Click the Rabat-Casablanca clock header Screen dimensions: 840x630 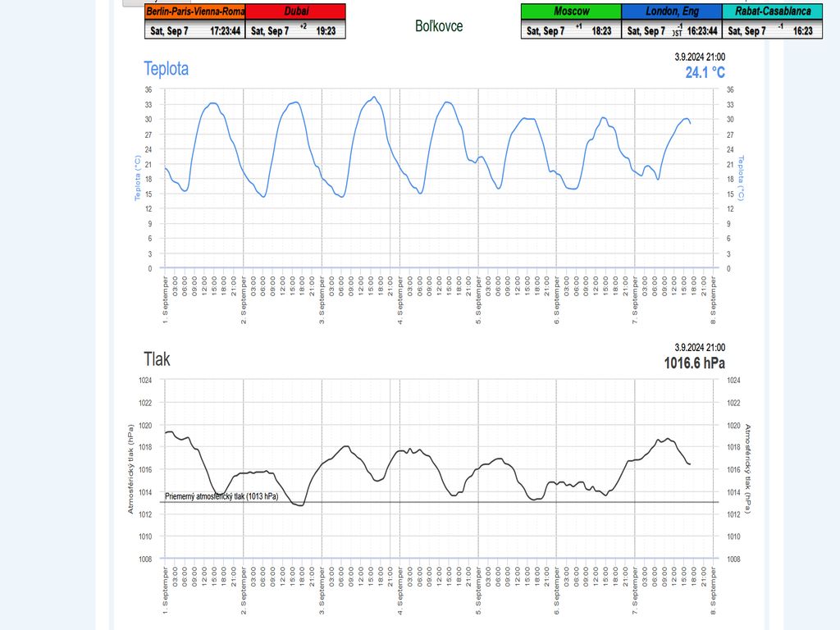click(x=773, y=11)
